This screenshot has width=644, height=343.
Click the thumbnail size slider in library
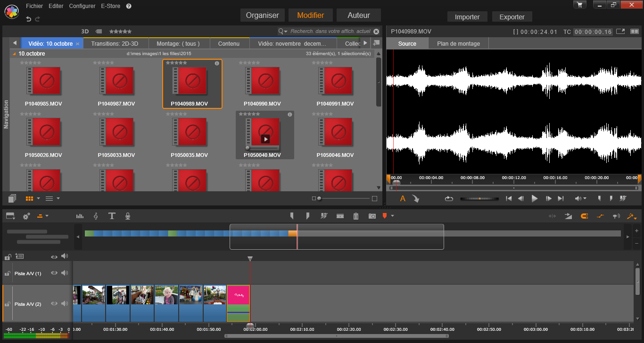pos(319,198)
